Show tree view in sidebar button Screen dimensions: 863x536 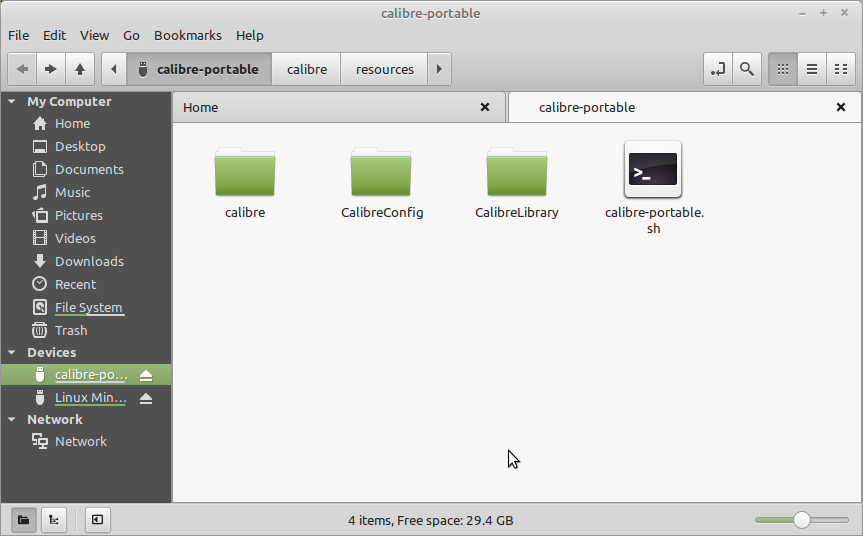(x=53, y=520)
